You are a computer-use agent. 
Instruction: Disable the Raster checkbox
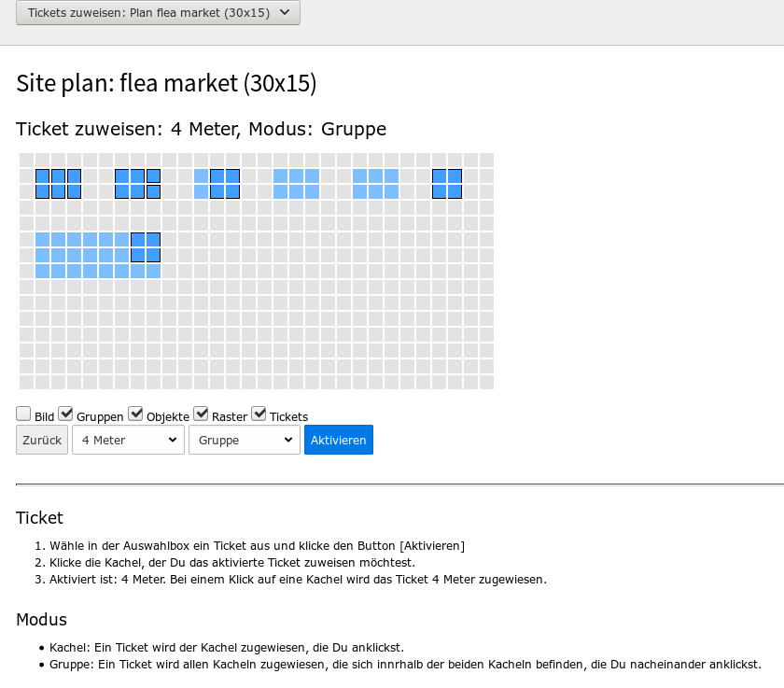point(201,414)
